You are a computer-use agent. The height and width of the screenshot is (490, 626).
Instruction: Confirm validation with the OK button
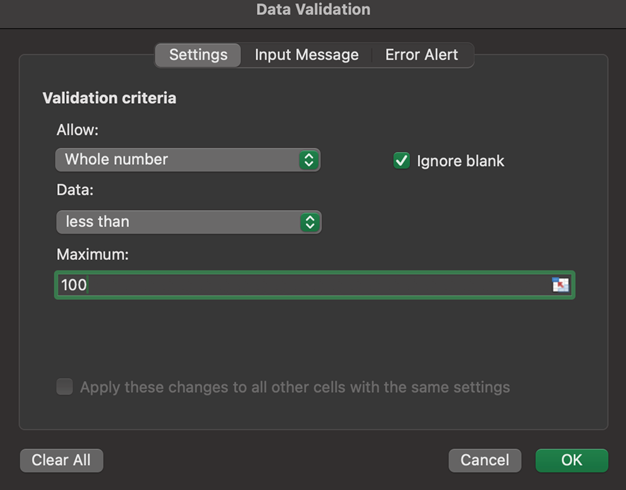(x=572, y=460)
